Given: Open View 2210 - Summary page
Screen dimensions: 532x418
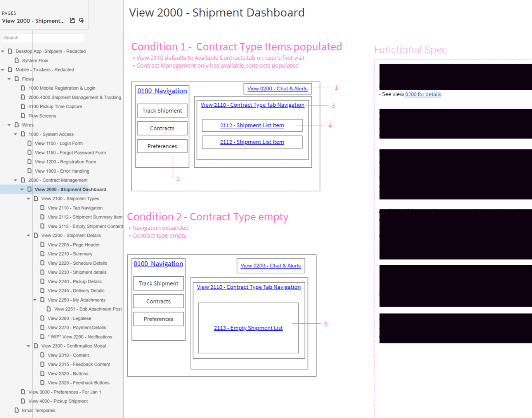Looking at the screenshot, I should 70,254.
